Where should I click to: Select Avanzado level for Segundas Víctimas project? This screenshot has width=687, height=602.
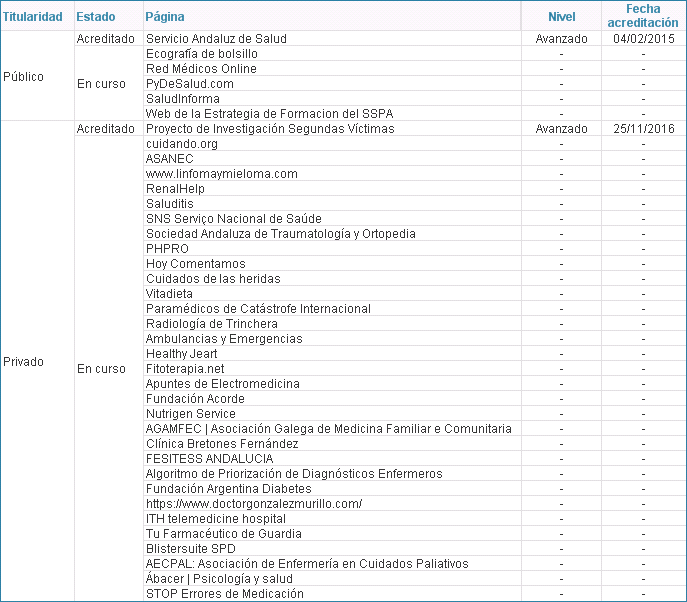click(561, 129)
